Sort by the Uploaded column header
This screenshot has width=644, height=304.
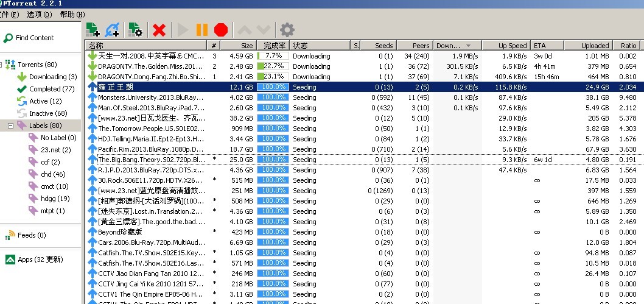pos(589,45)
